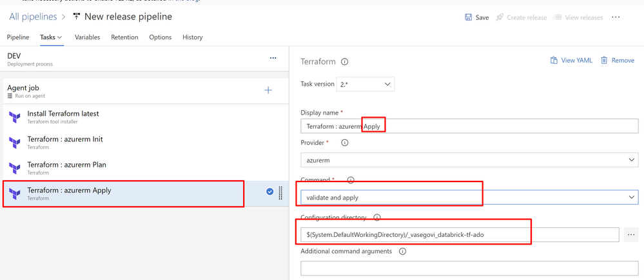Select the DEV Deployment process header
The width and height of the screenshot is (644, 280).
coord(146,59)
